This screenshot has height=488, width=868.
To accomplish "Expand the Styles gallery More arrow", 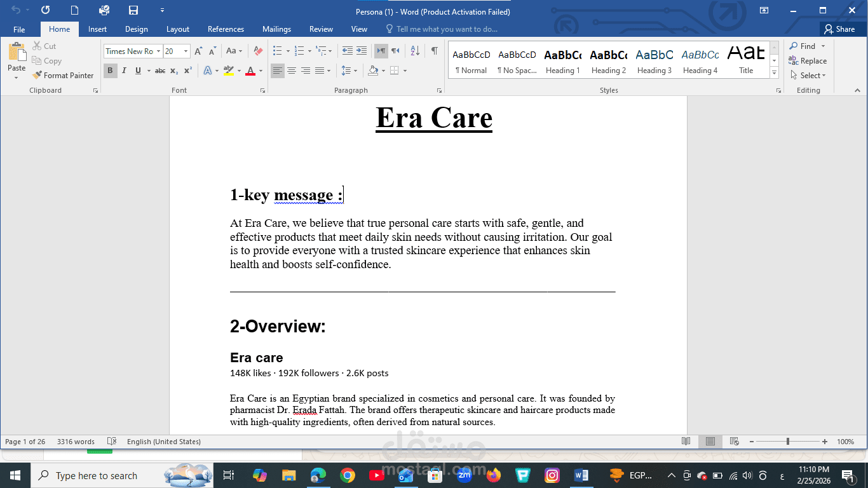I will [774, 74].
